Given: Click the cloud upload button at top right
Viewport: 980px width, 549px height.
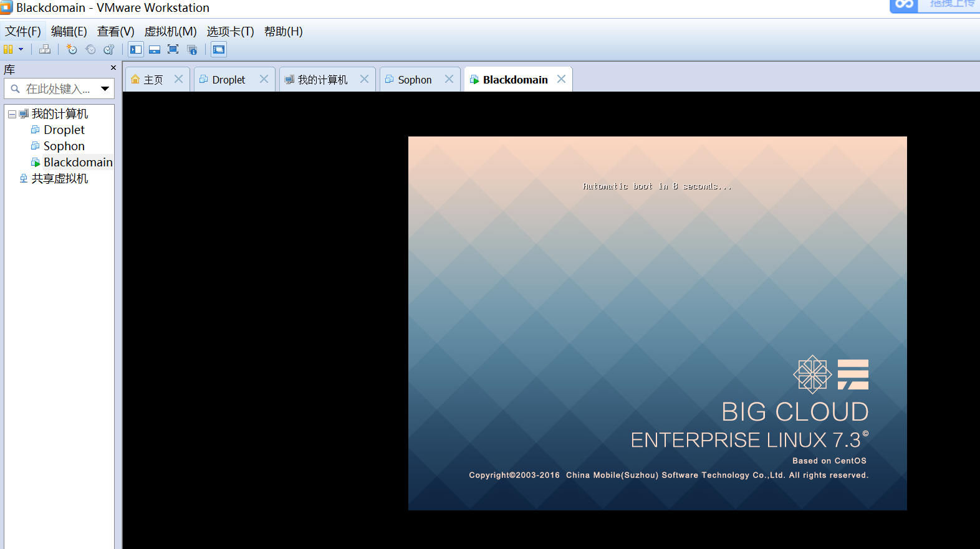Looking at the screenshot, I should click(934, 6).
